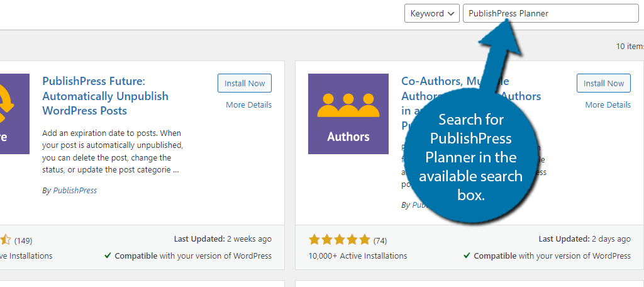Click '10,000+ Active Installations' text
Image resolution: width=644 pixels, height=287 pixels.
point(358,256)
